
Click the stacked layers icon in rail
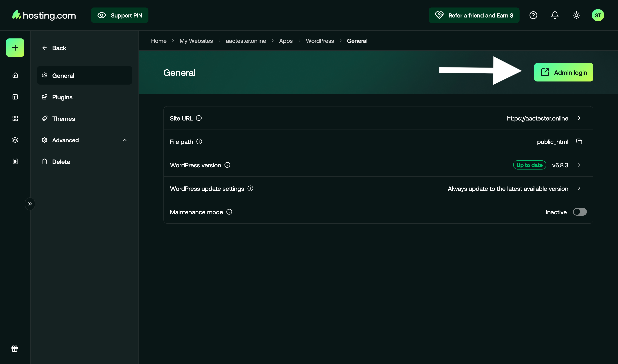pos(15,140)
